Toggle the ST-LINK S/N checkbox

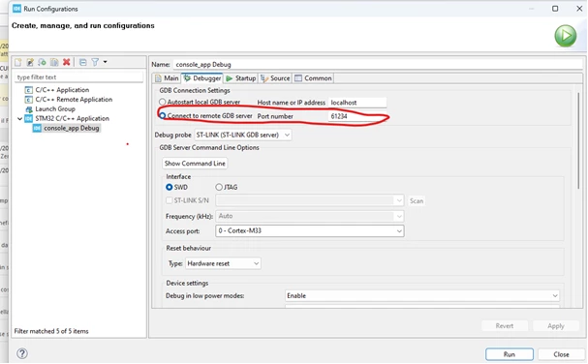coord(170,200)
